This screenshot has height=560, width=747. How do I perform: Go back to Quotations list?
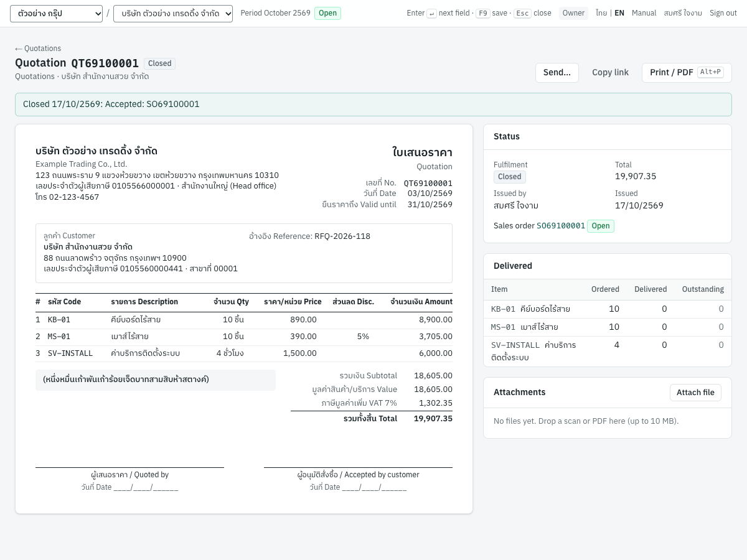38,49
